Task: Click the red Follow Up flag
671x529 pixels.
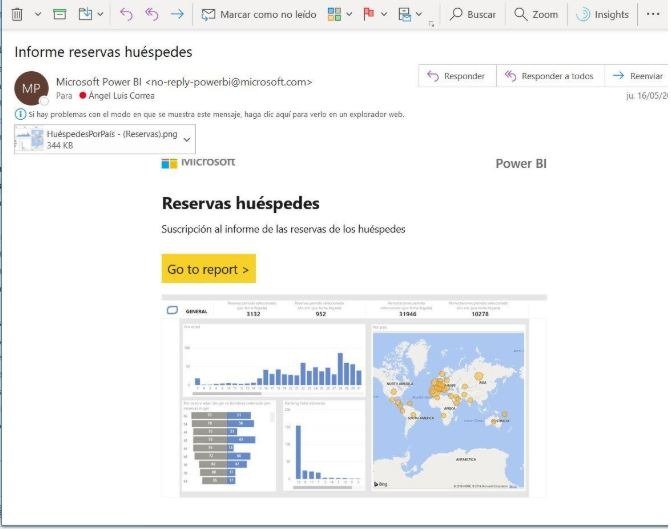Action: [x=368, y=15]
